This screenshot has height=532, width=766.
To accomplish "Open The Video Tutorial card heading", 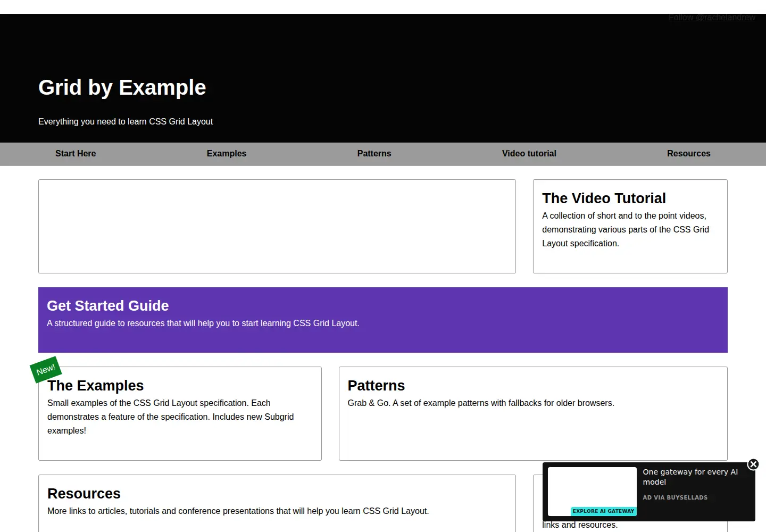I will (604, 198).
